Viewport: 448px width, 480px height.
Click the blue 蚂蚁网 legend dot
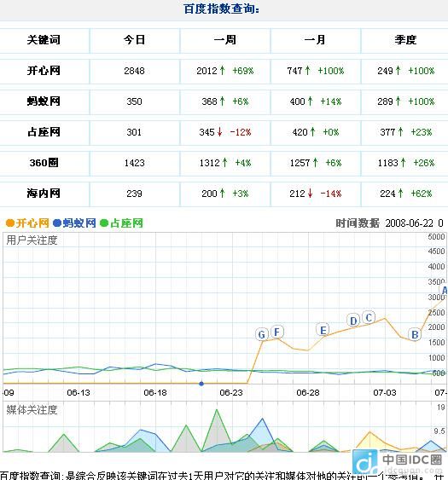(x=57, y=223)
